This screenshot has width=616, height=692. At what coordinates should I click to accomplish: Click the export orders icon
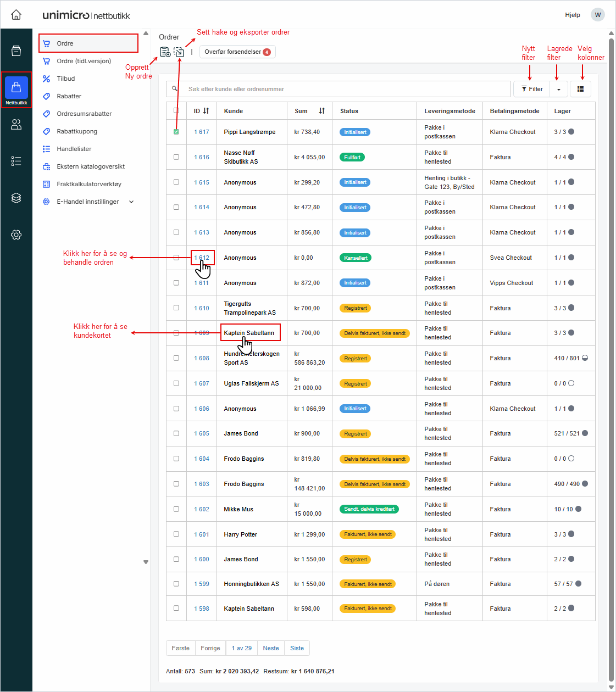(179, 52)
